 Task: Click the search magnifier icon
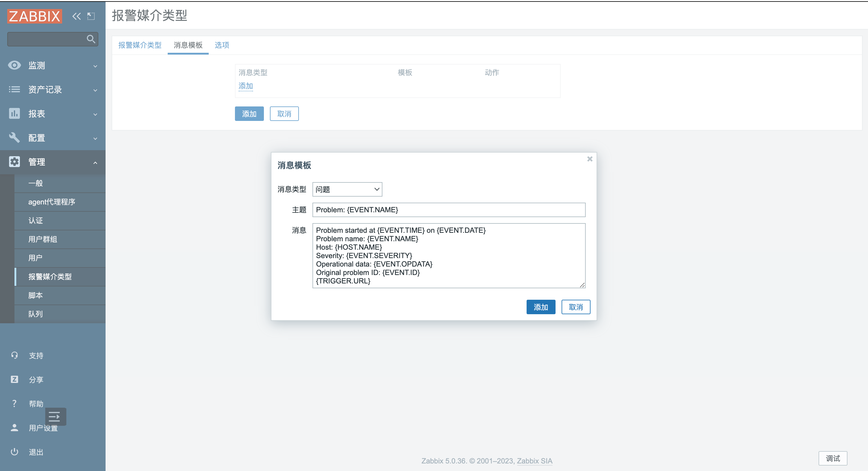point(91,39)
